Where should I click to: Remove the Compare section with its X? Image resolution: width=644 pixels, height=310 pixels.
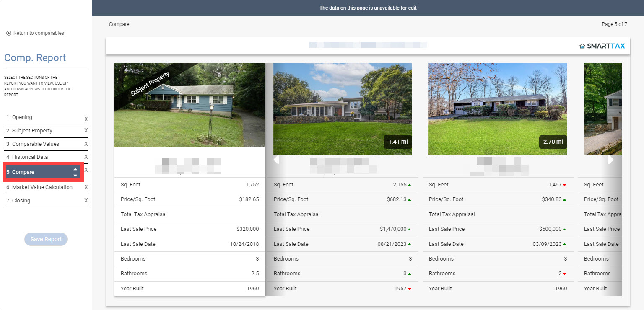86,170
